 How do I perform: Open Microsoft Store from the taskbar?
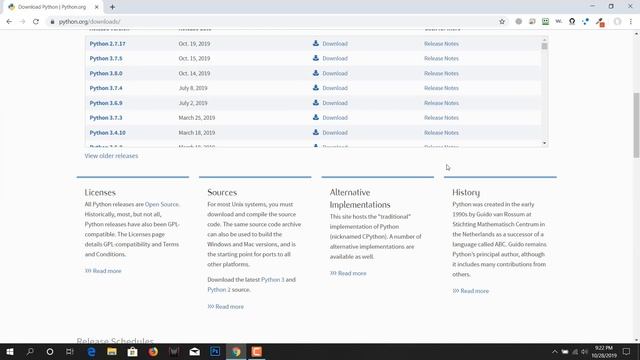click(x=133, y=351)
